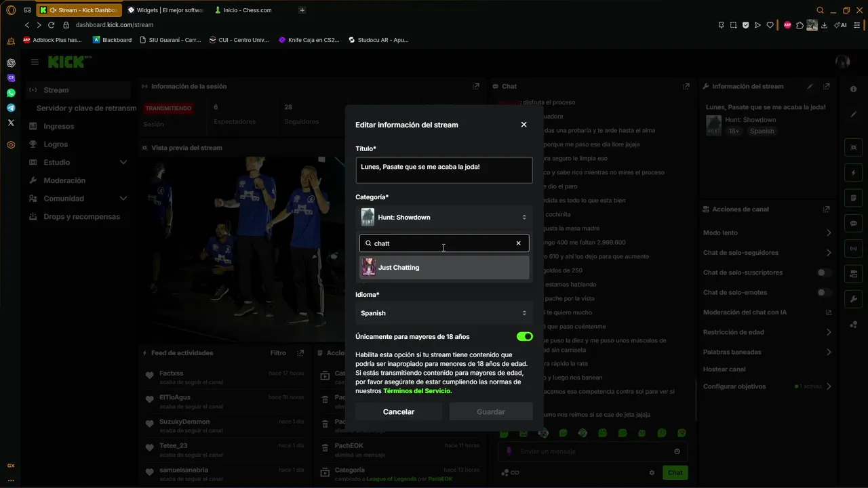Click Hostear canal
Image resolution: width=868 pixels, height=488 pixels.
(x=724, y=369)
